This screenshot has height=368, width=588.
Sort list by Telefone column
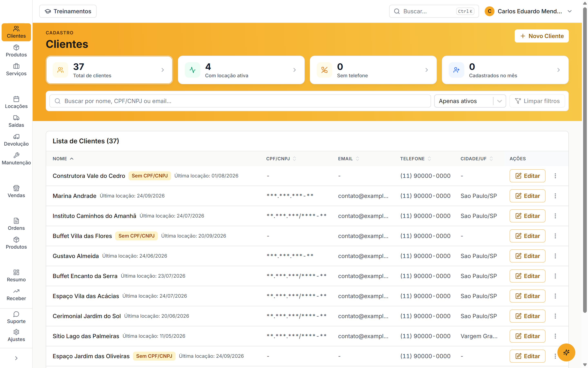416,159
